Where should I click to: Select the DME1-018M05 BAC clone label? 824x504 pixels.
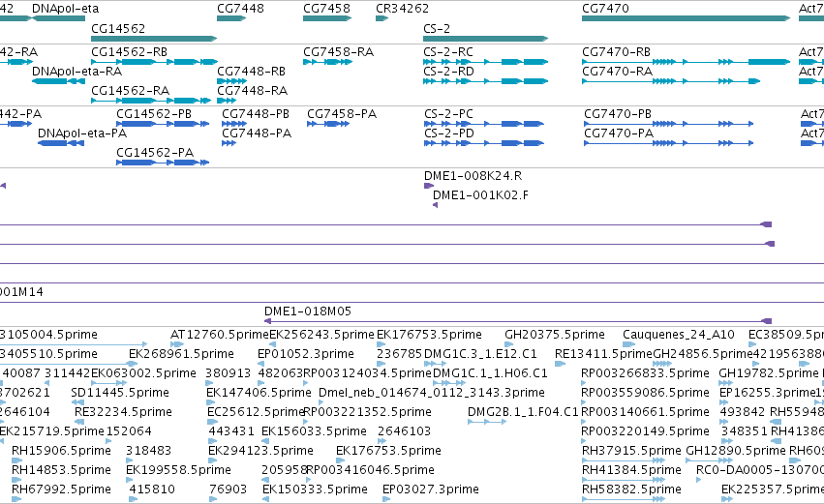point(307,311)
